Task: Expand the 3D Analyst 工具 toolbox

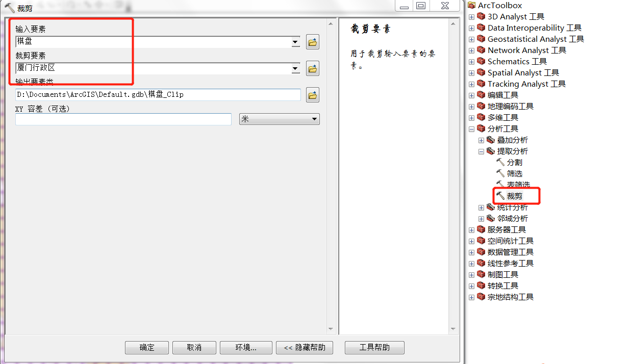Action: click(471, 17)
